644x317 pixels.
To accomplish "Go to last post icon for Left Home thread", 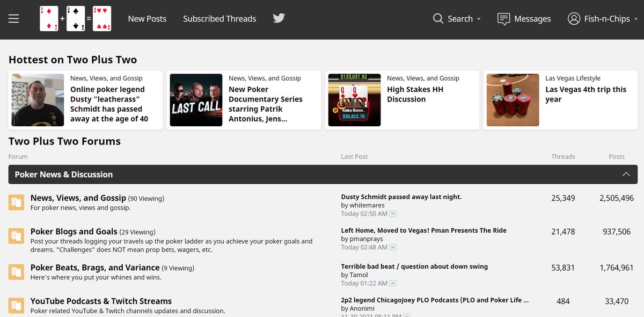I will coord(393,248).
